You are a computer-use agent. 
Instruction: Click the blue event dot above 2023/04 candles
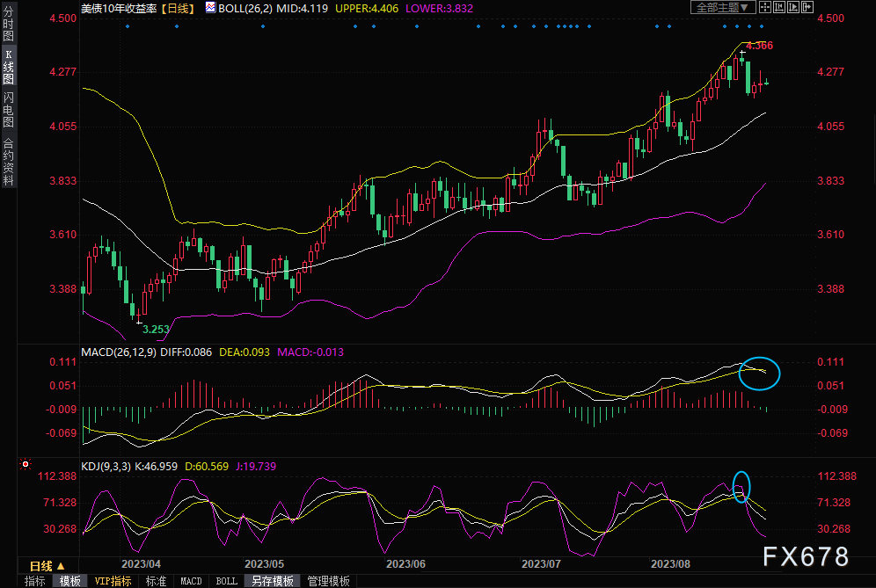(128, 25)
